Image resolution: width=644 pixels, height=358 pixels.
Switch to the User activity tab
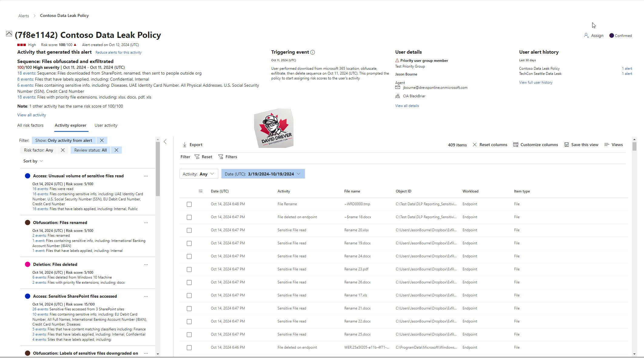click(106, 125)
